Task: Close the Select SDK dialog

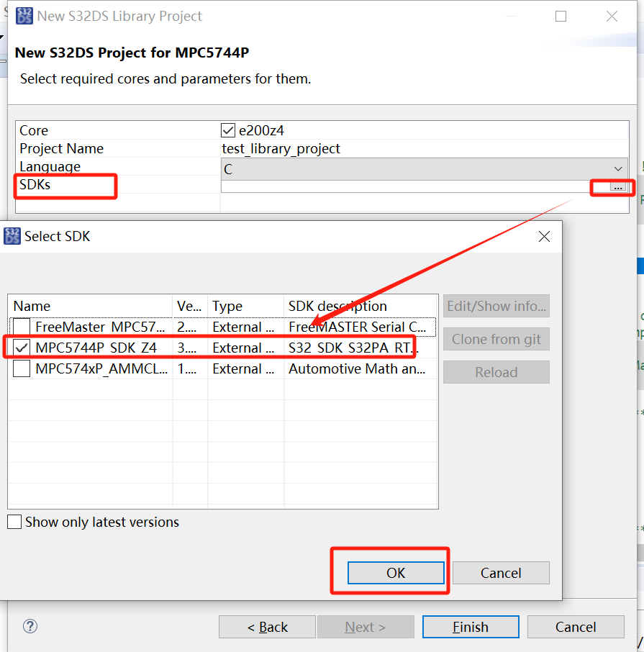Action: 544,237
